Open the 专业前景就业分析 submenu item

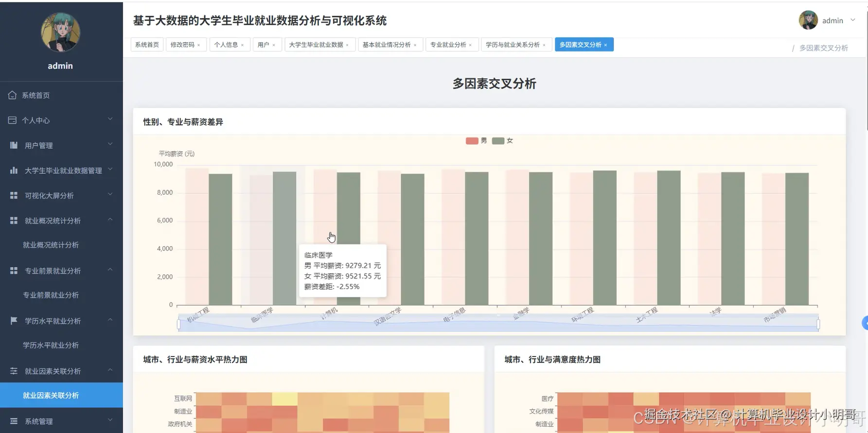tap(61, 295)
